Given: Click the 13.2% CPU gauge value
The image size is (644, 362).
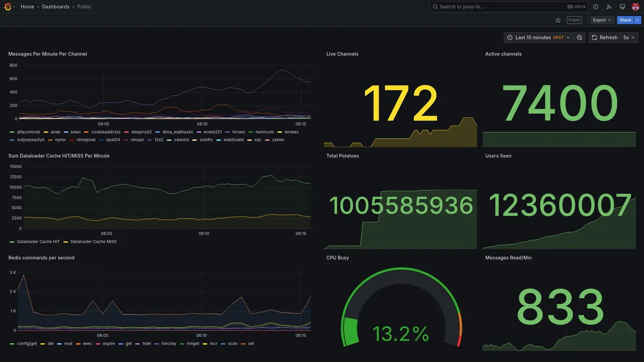Looking at the screenshot, I should tap(401, 334).
